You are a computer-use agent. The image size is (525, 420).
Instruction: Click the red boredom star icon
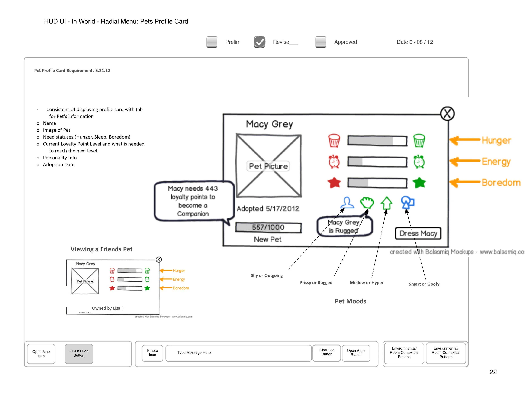(x=334, y=183)
